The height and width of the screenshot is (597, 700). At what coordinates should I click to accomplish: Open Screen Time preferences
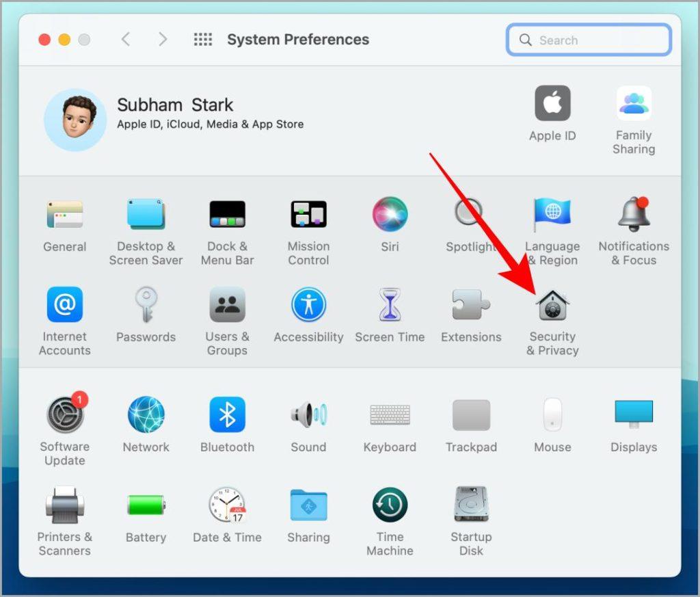pyautogui.click(x=390, y=304)
